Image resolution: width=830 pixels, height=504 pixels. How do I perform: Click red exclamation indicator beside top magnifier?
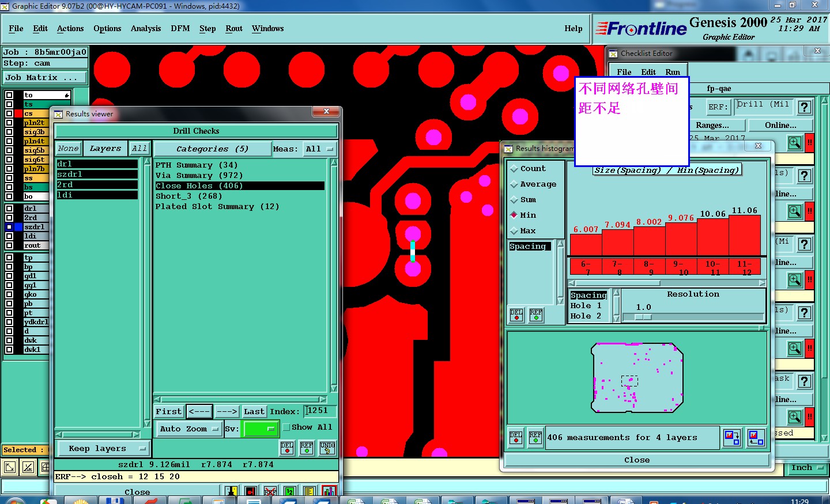click(x=809, y=143)
